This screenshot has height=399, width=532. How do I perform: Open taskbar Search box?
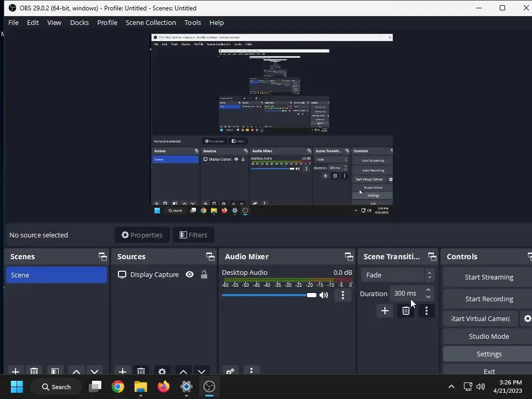click(56, 387)
